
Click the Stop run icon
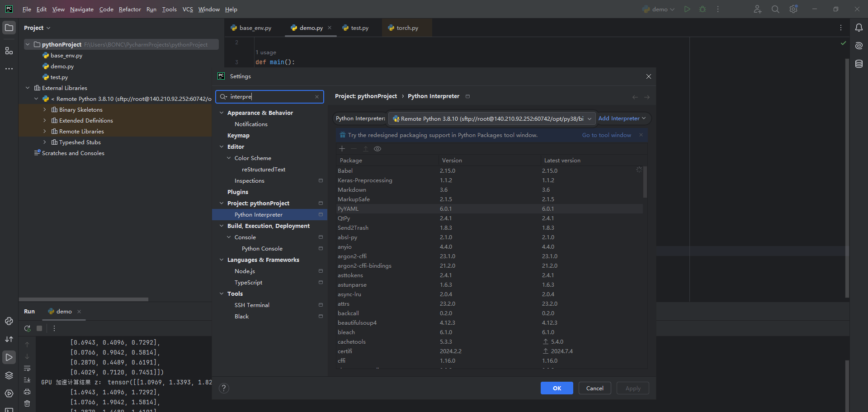39,328
